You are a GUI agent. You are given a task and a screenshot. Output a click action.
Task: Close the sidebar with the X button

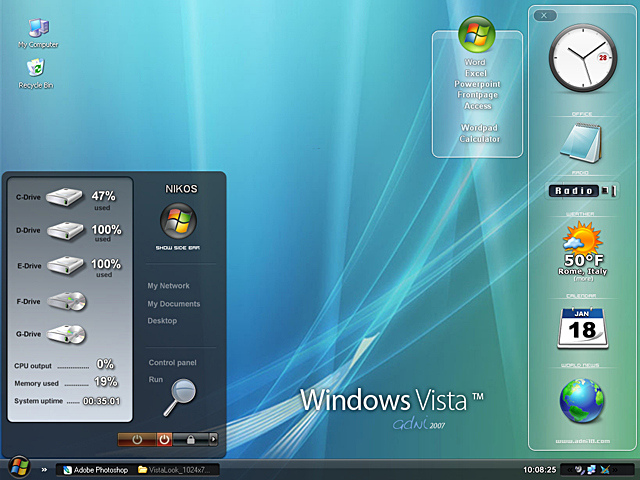pos(544,16)
